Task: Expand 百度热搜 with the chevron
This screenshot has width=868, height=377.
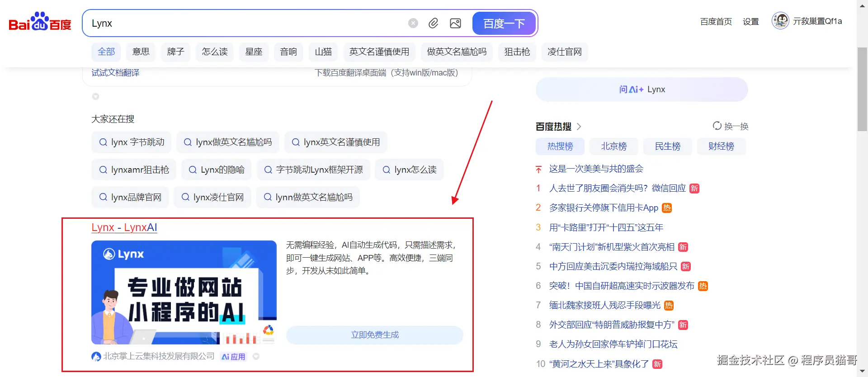Action: [x=579, y=127]
